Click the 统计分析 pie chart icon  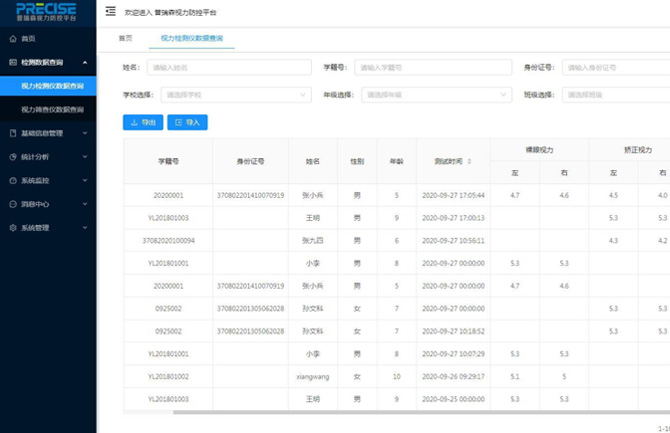(12, 157)
